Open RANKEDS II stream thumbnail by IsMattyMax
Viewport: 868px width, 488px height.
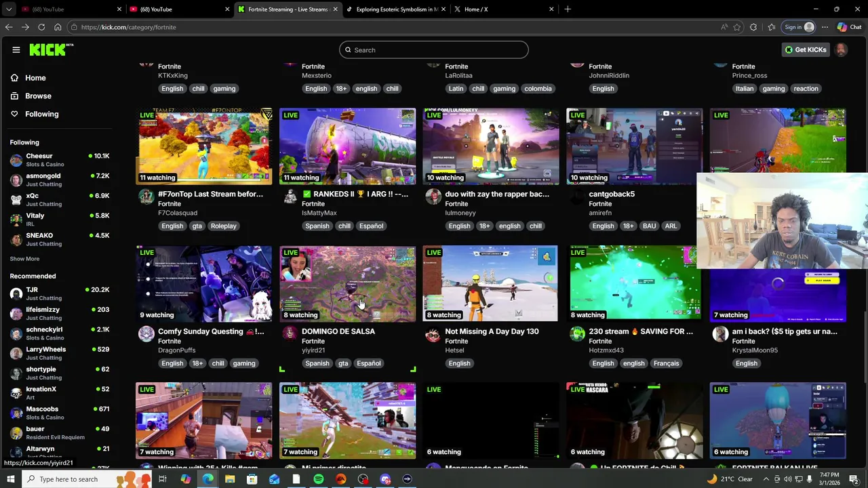pos(347,146)
